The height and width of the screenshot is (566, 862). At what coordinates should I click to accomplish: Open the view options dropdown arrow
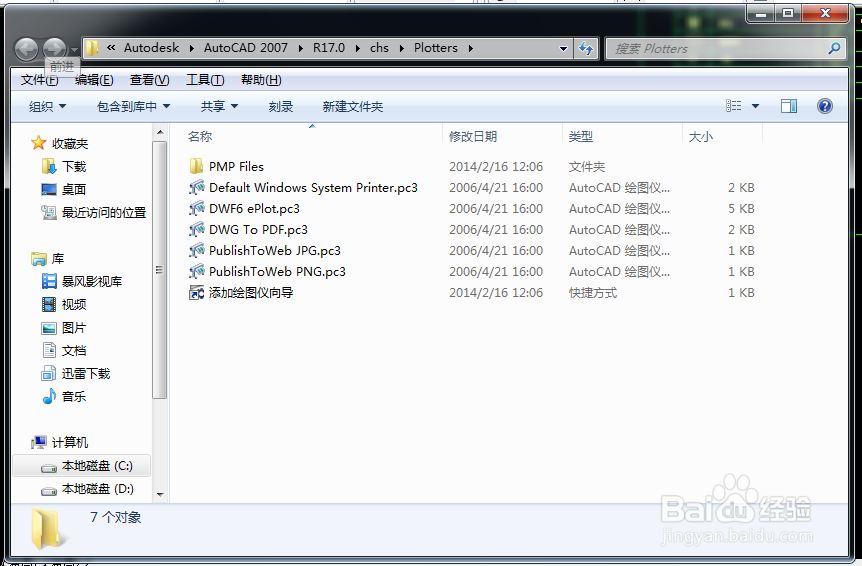(755, 106)
